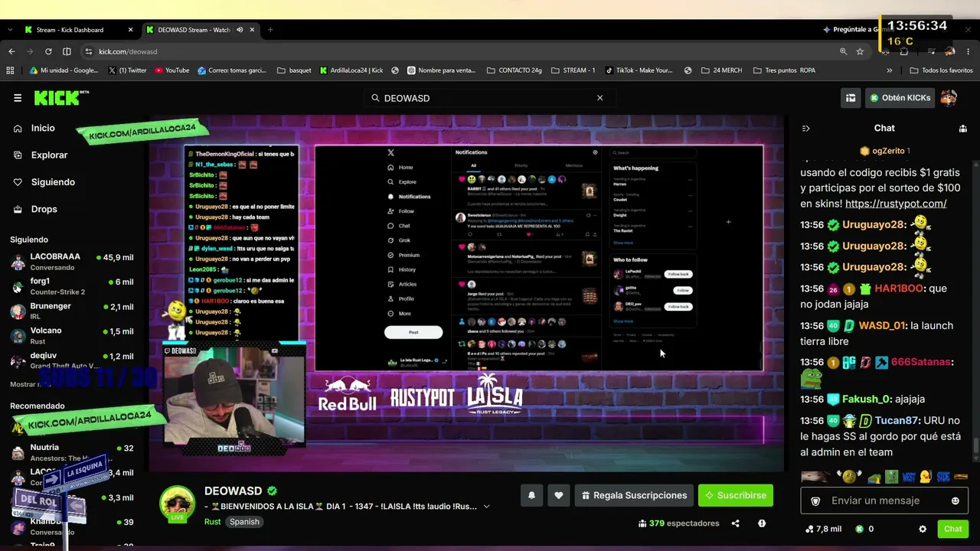
Task: Open the Twitter bookmark
Action: 128,70
